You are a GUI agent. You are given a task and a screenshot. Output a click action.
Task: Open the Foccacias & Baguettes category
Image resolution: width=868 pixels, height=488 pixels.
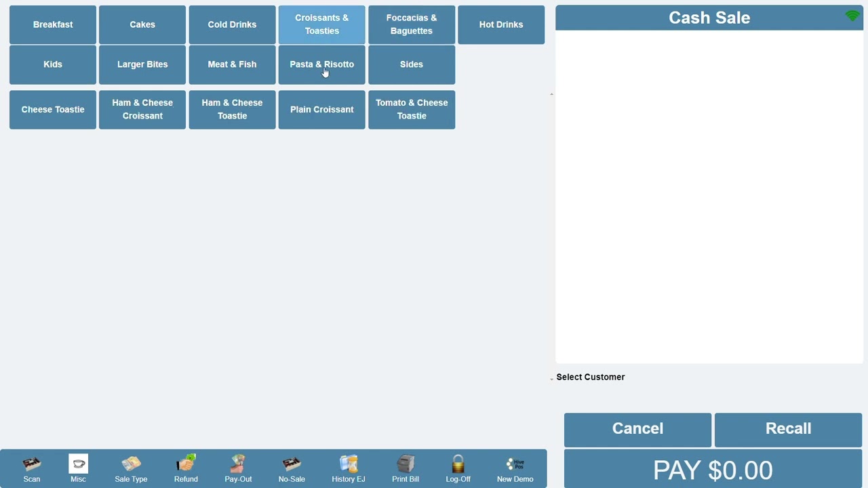pos(412,25)
